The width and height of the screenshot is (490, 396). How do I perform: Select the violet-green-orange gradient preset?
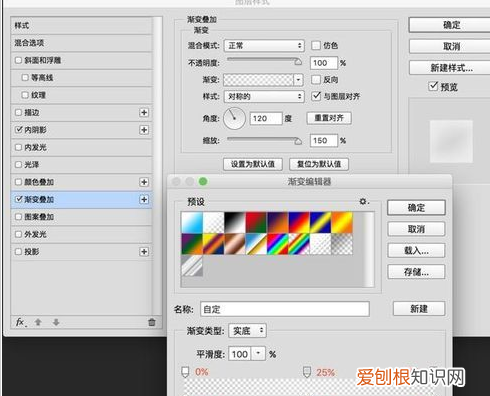[x=192, y=244]
